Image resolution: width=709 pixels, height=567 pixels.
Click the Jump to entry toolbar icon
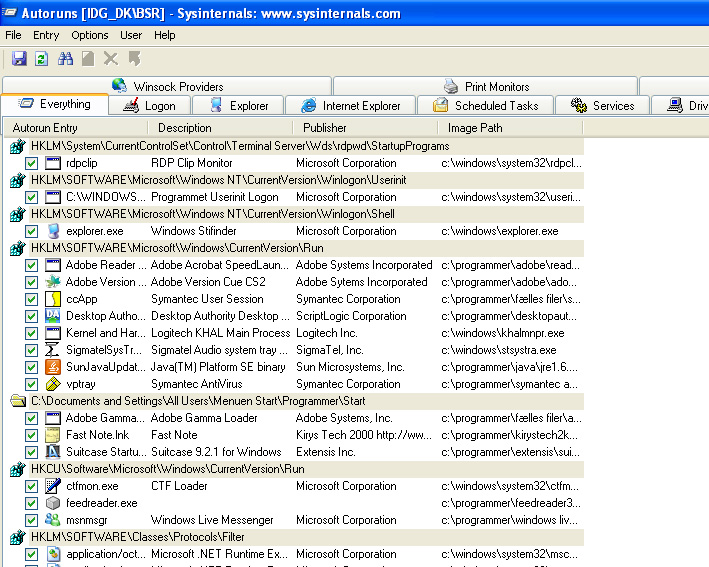134,59
